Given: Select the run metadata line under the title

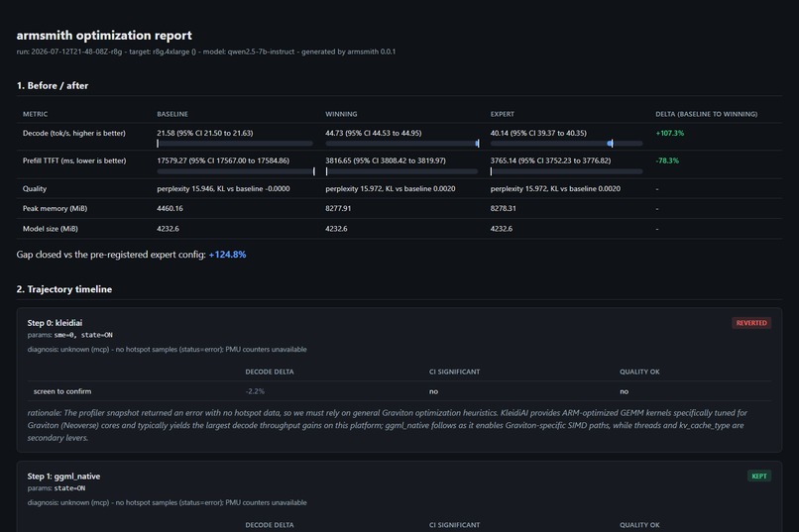Looking at the screenshot, I should [206, 52].
